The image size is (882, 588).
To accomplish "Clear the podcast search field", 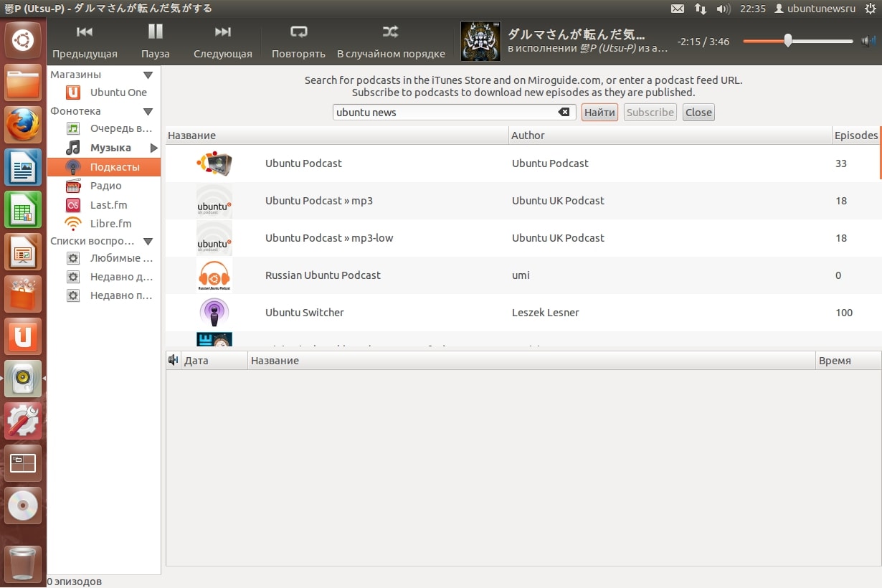I will pyautogui.click(x=564, y=113).
